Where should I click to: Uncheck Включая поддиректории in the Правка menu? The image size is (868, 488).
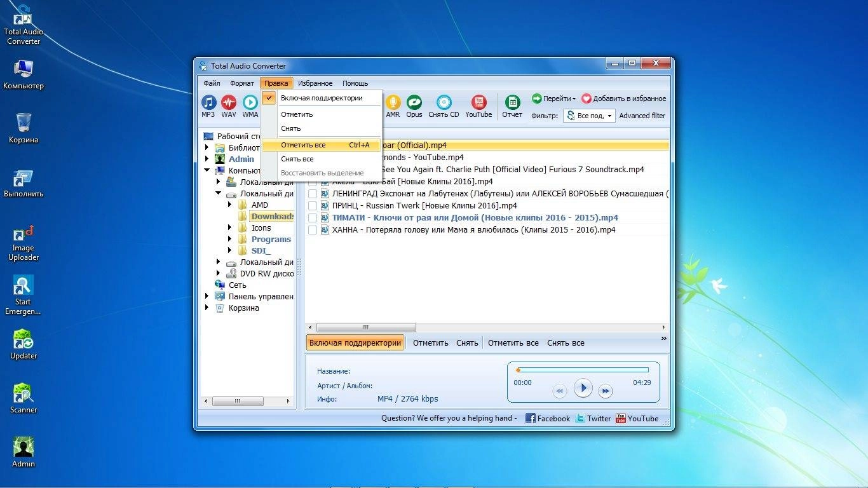[322, 98]
